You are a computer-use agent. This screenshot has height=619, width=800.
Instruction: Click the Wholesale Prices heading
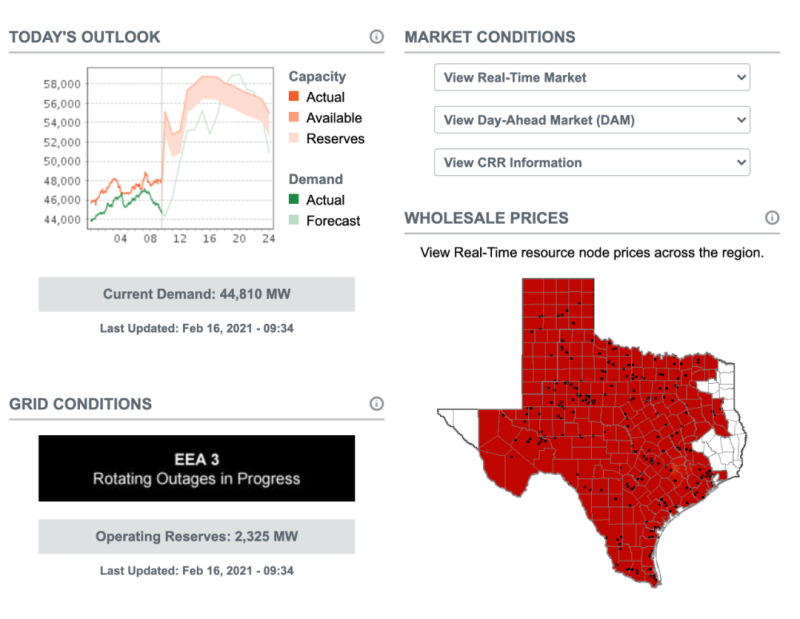486,217
